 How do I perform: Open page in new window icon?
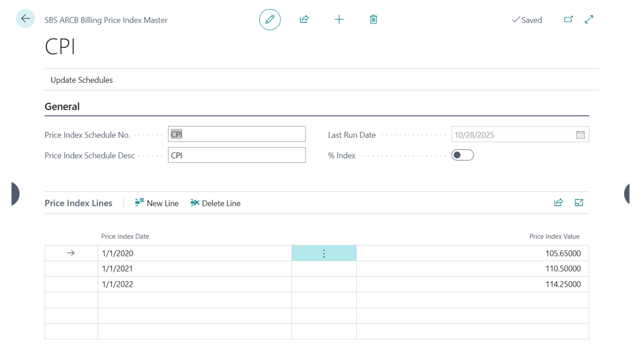(568, 19)
